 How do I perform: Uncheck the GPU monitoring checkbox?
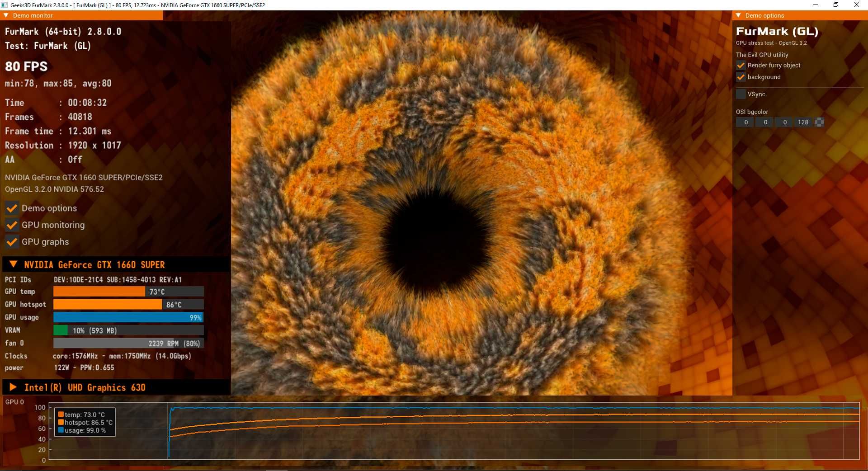[12, 225]
